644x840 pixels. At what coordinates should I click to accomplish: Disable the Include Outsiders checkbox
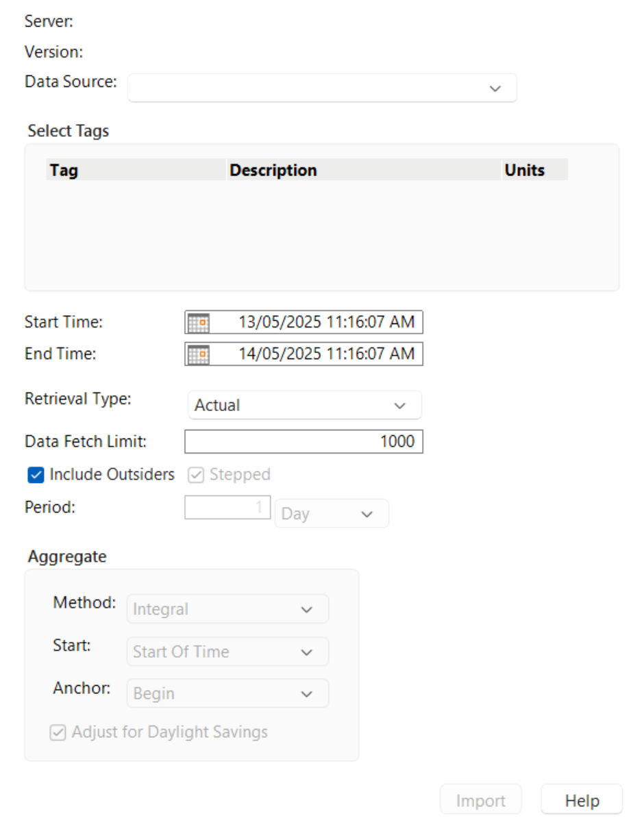pos(35,474)
